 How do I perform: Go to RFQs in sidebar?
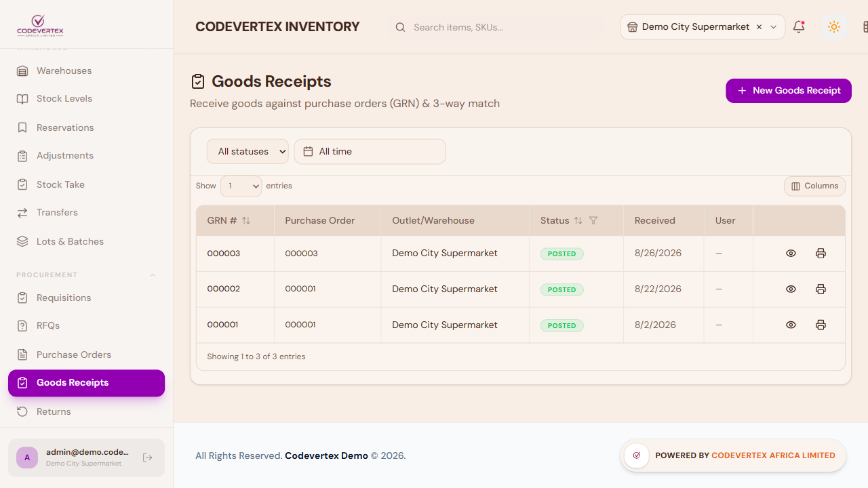pyautogui.click(x=86, y=326)
